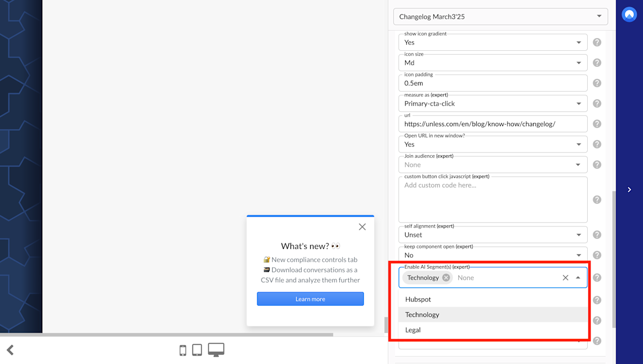
Task: Click the blue logo icon in top right
Action: pos(629,14)
